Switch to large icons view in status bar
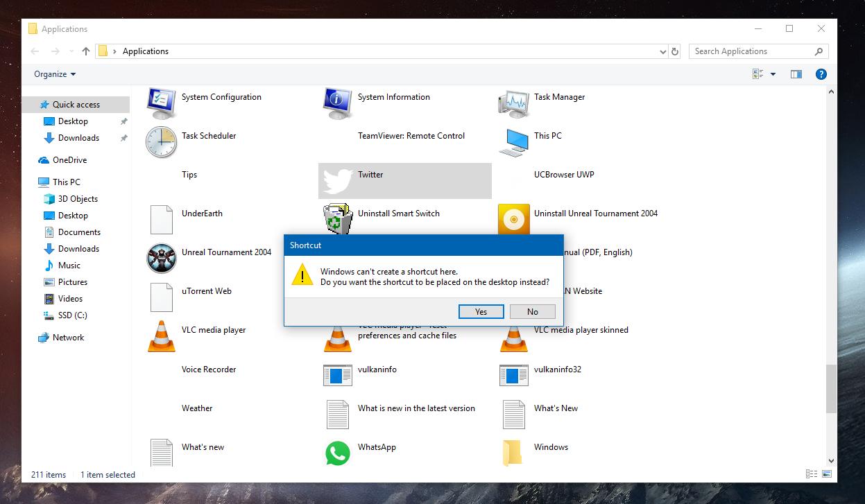865x504 pixels. 826,474
